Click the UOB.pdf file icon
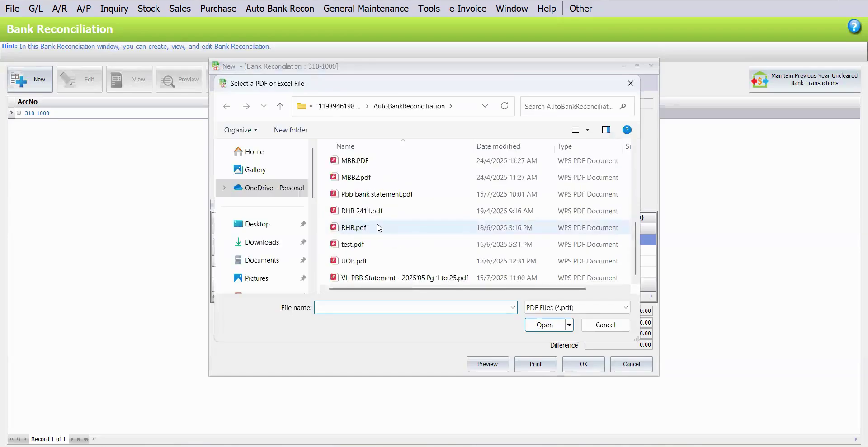The width and height of the screenshot is (868, 447). point(334,260)
